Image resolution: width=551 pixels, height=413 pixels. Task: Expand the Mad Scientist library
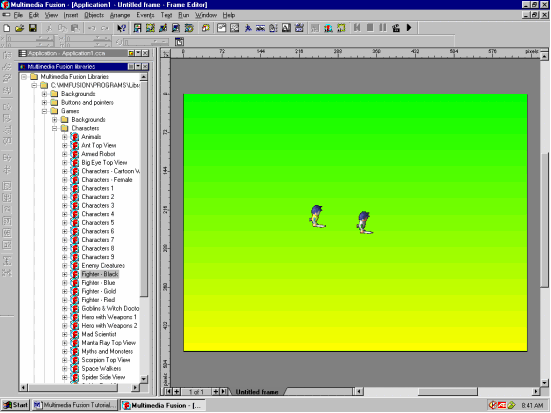point(65,334)
